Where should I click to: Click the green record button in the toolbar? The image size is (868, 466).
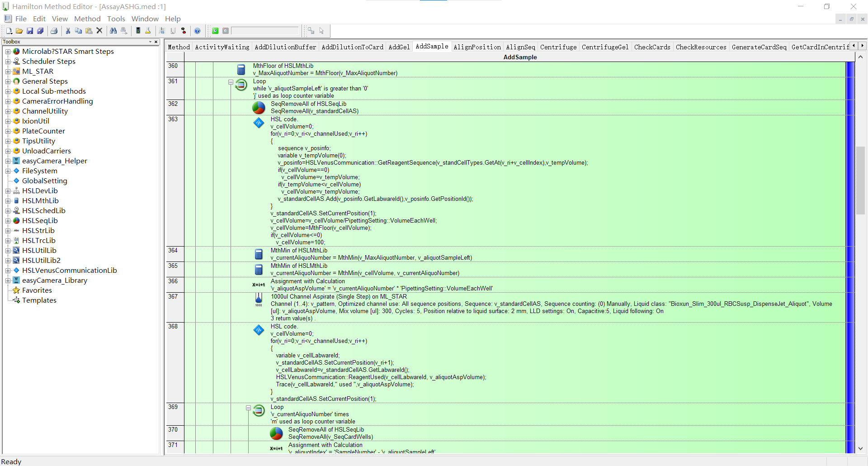click(215, 31)
